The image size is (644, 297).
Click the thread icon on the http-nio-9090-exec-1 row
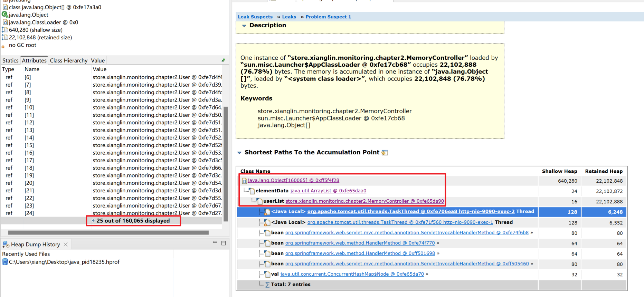point(267,222)
